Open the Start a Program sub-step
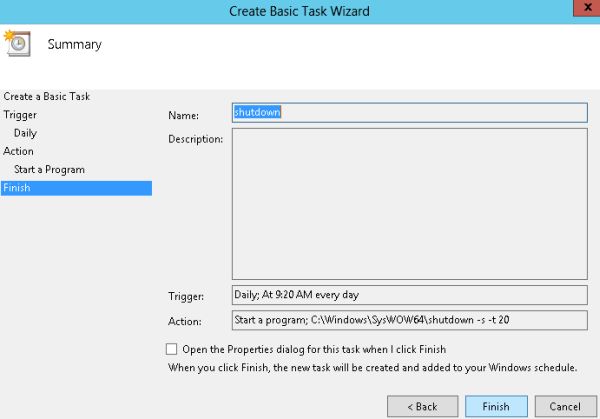This screenshot has width=600, height=419. coord(49,170)
